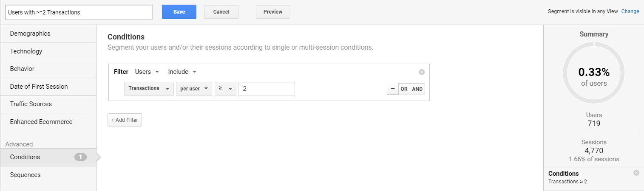Click the Change visibility link
The width and height of the screenshot is (644, 191).
coord(630,11)
